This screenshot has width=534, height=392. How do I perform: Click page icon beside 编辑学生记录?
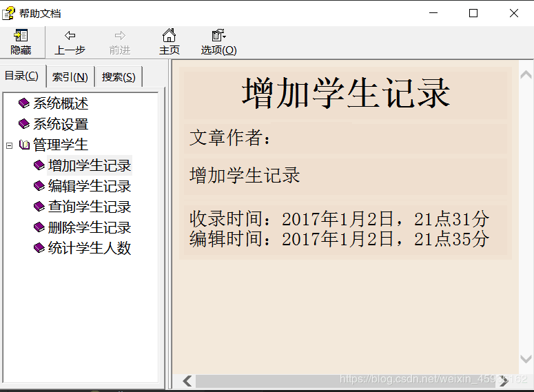click(x=39, y=186)
